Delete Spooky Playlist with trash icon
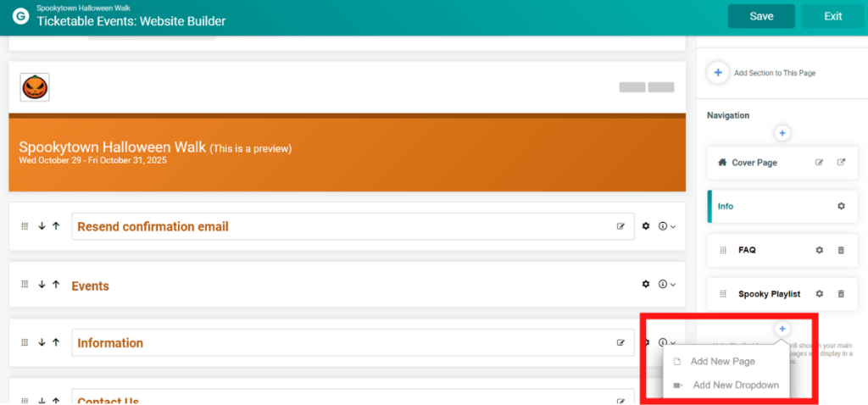This screenshot has width=868, height=405. click(841, 294)
